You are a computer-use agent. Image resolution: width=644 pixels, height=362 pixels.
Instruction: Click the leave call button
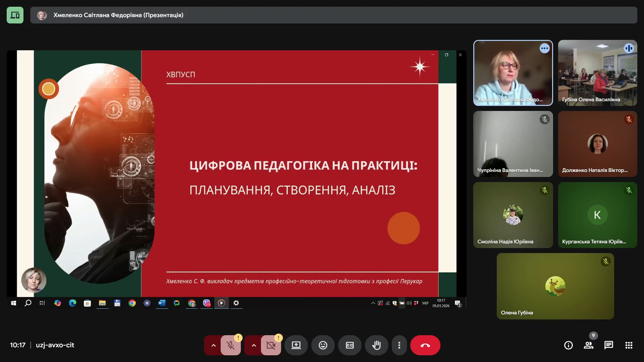(425, 345)
